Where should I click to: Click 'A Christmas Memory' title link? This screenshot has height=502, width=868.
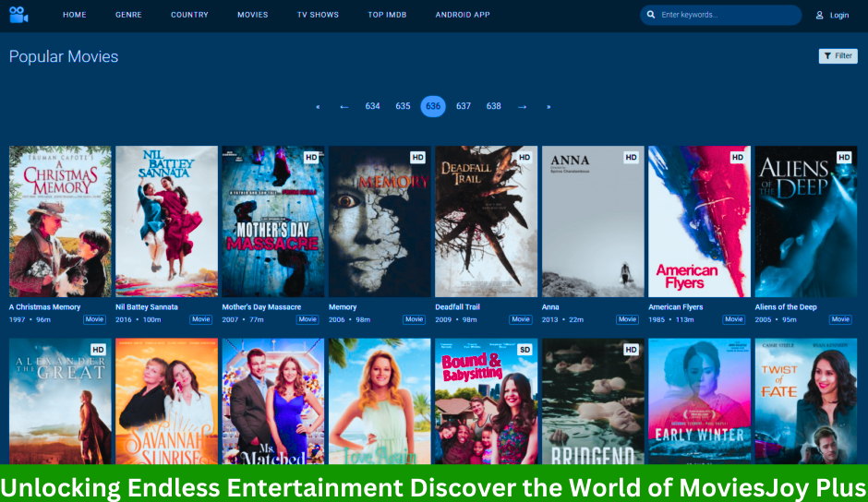coord(45,307)
